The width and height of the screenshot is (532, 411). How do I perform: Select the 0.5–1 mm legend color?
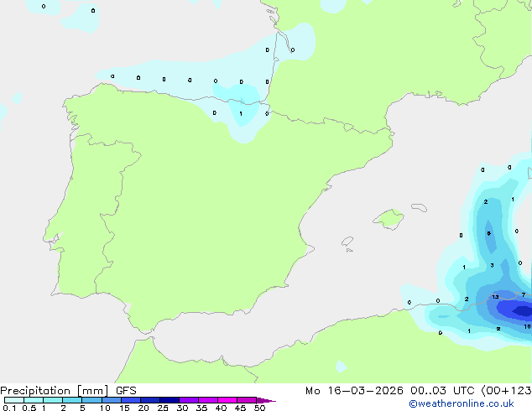point(34,400)
